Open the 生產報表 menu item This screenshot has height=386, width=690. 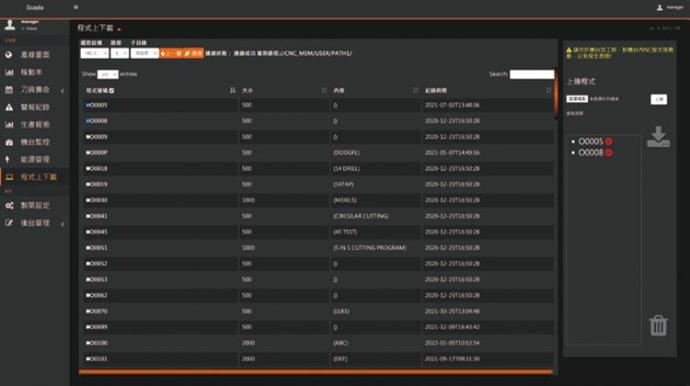click(x=35, y=125)
